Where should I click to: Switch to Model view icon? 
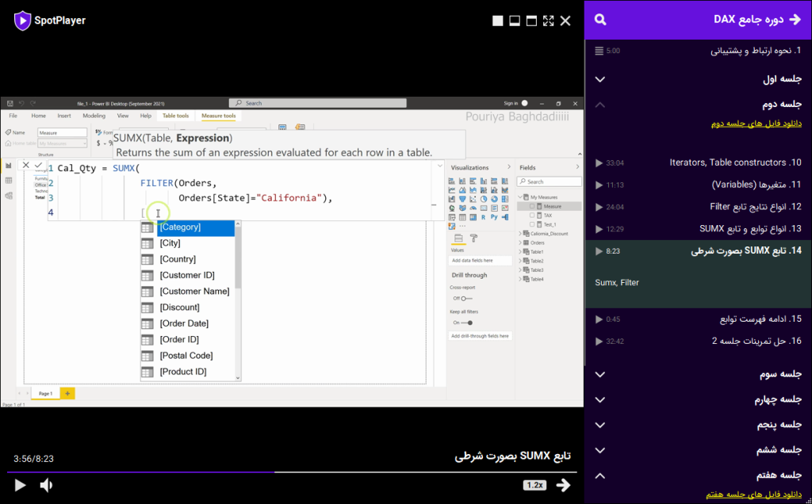(8, 196)
